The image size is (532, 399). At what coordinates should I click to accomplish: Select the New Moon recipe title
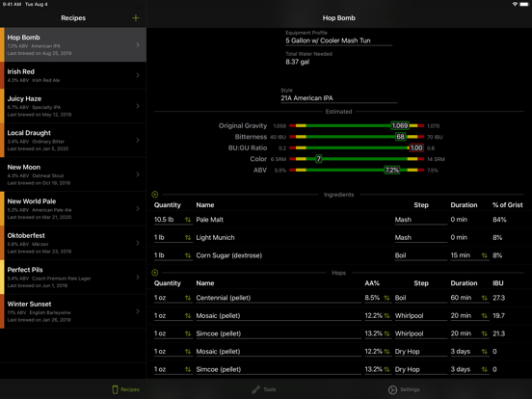[x=24, y=168]
